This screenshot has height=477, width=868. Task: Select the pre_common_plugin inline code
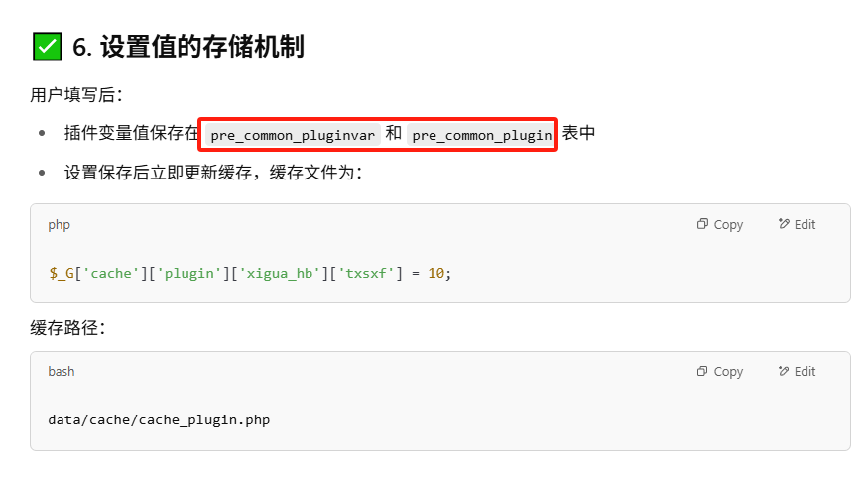[481, 135]
